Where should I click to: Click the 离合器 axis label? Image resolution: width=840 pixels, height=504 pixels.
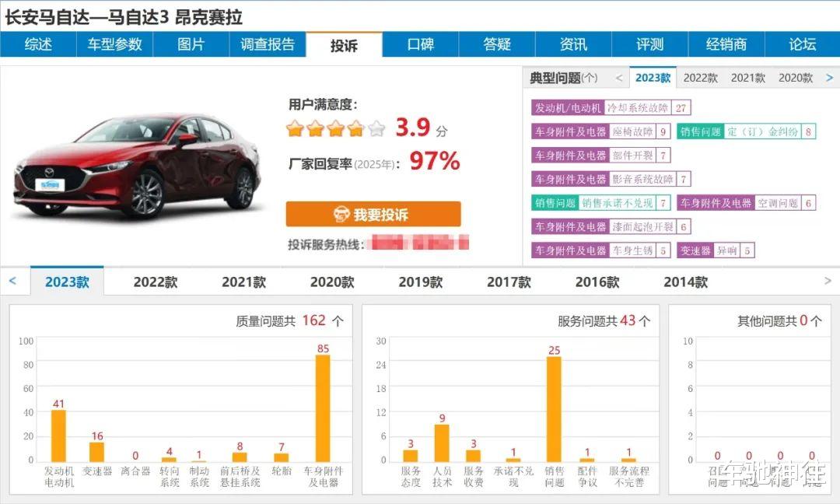tap(135, 471)
